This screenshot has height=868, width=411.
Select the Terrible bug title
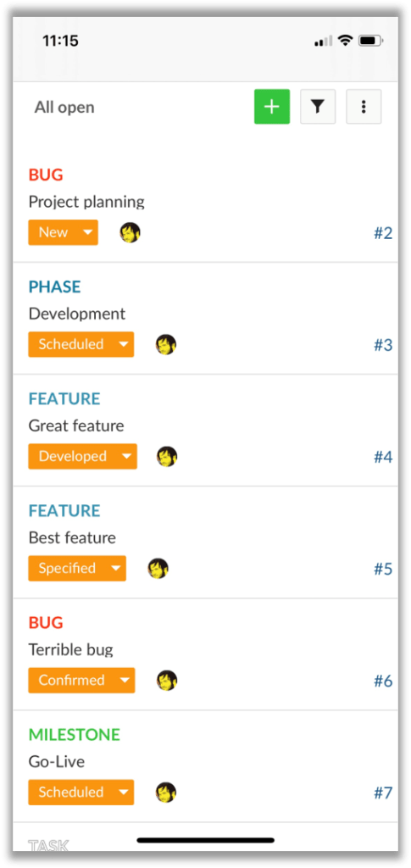pos(71,649)
